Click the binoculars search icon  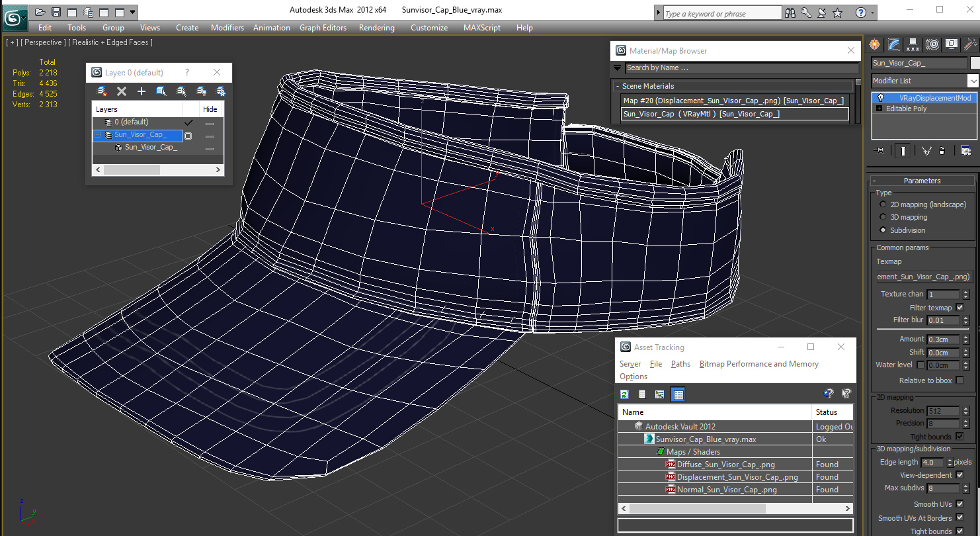click(x=790, y=13)
